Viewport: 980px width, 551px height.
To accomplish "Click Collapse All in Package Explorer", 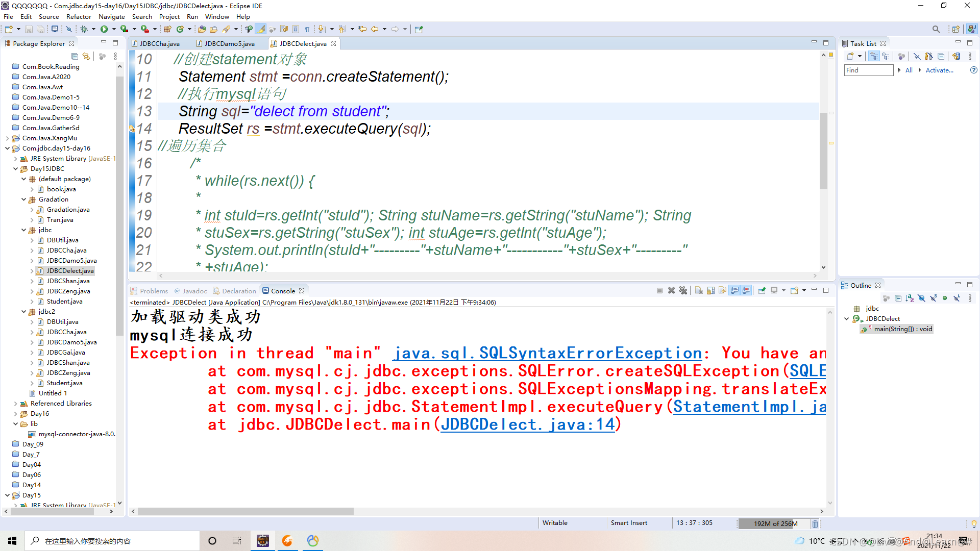I will (x=75, y=57).
